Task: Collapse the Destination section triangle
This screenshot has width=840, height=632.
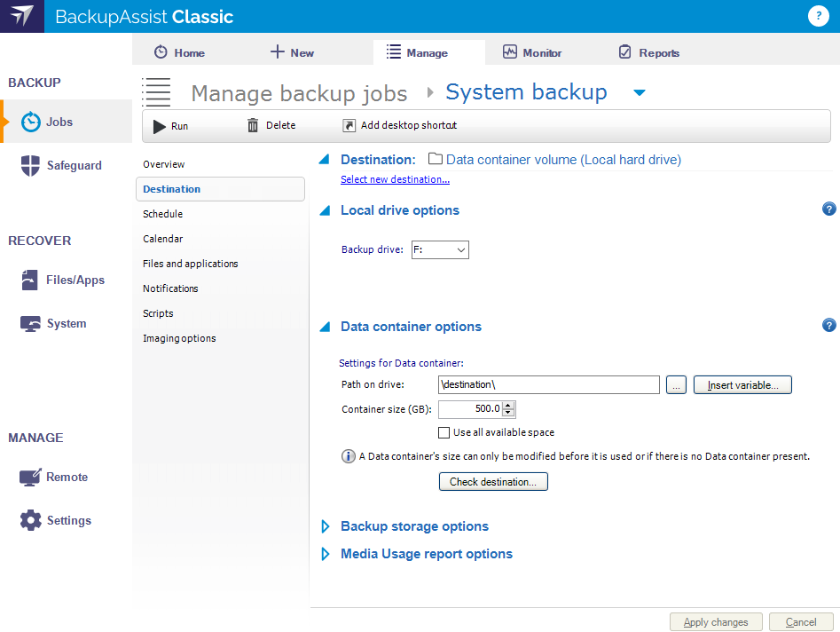Action: coord(324,159)
